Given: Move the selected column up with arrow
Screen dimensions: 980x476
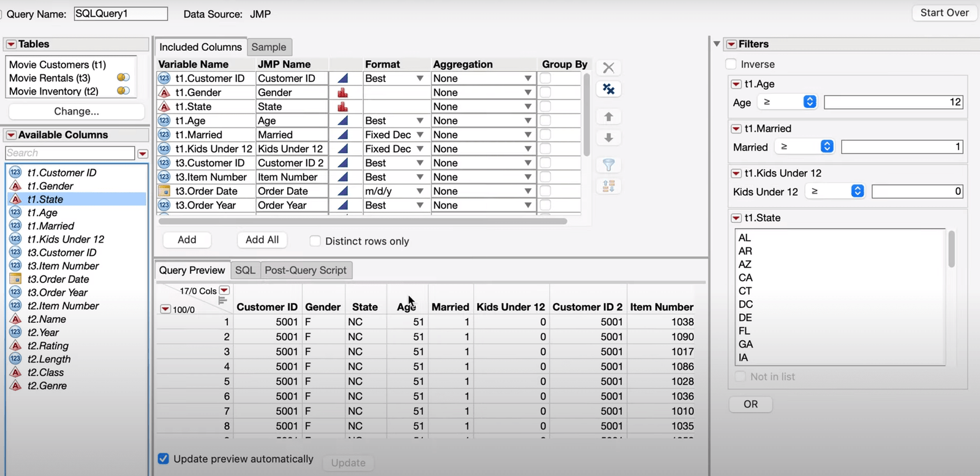Looking at the screenshot, I should point(608,116).
